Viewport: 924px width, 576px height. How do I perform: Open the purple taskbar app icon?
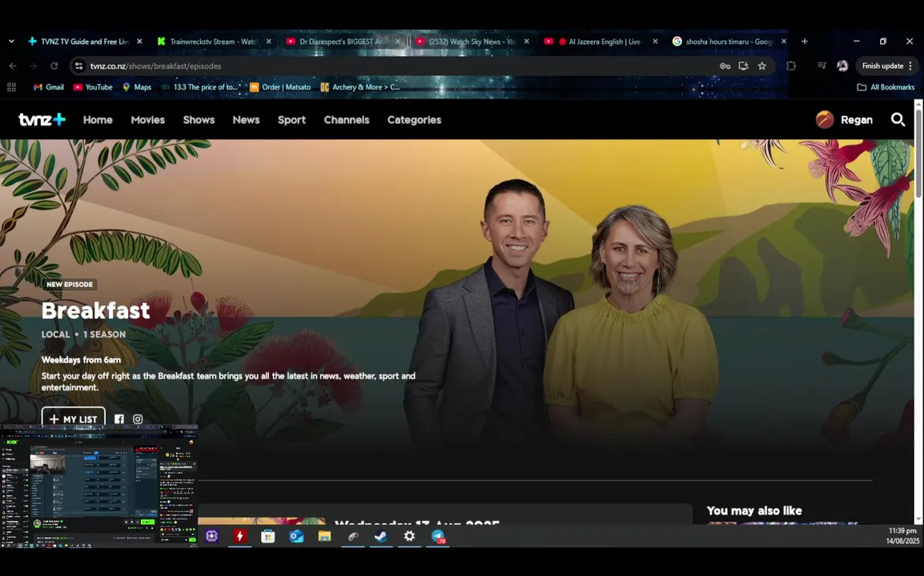pyautogui.click(x=211, y=536)
